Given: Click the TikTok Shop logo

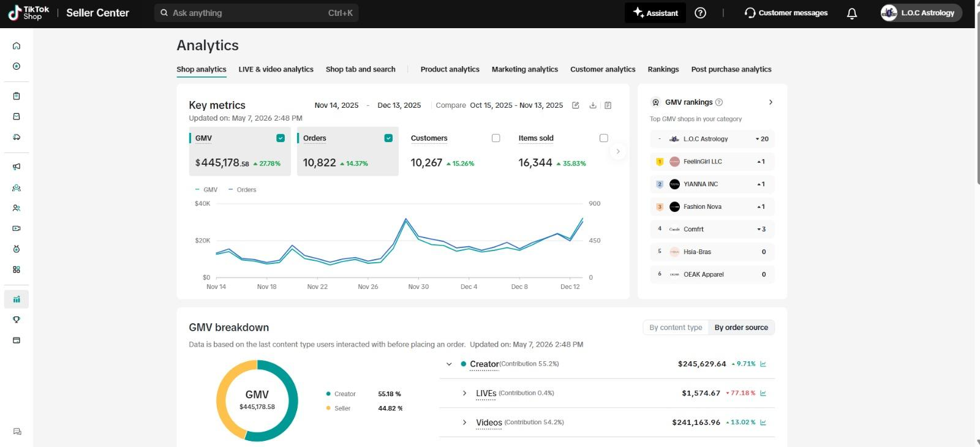Looking at the screenshot, I should click(28, 13).
